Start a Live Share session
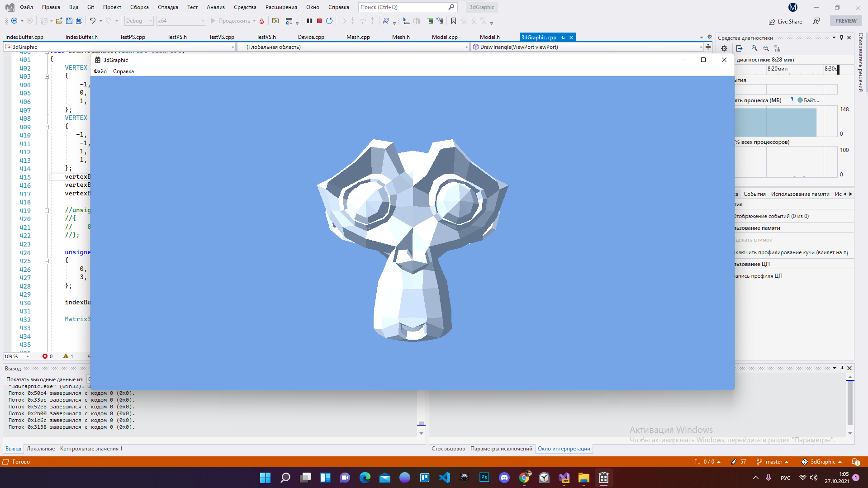This screenshot has width=868, height=488. (x=785, y=21)
